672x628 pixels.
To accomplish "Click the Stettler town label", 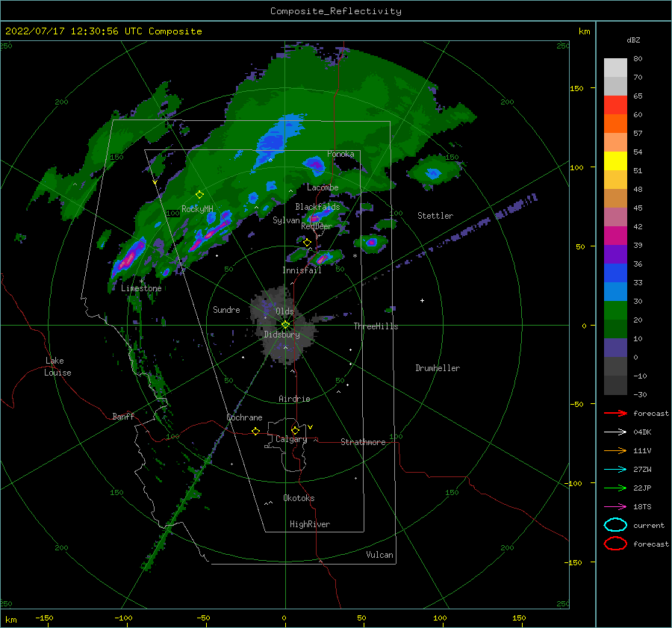I will 435,216.
